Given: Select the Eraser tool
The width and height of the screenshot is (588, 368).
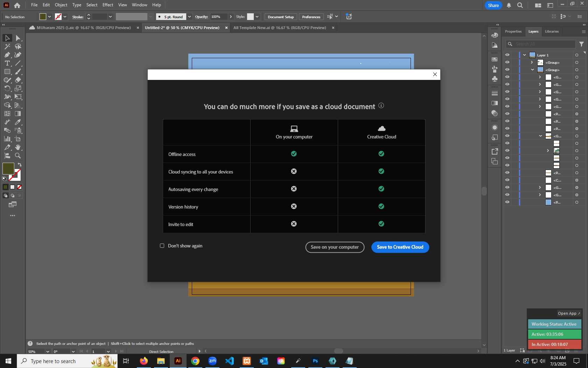Looking at the screenshot, I should [x=18, y=80].
